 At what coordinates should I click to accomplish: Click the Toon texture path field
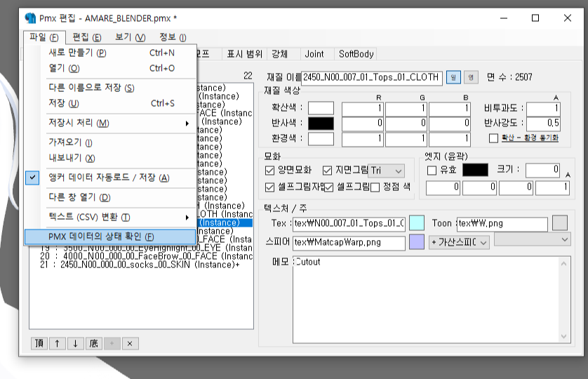[x=502, y=224]
